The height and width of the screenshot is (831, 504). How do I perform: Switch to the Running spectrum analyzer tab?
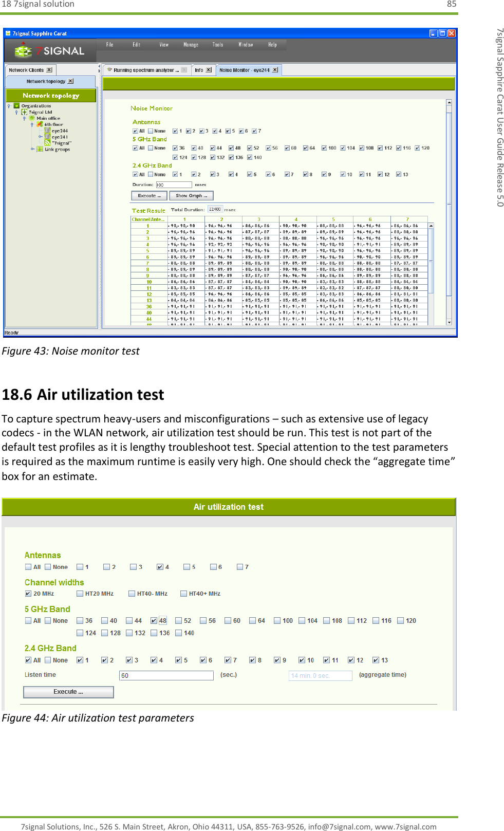point(146,70)
